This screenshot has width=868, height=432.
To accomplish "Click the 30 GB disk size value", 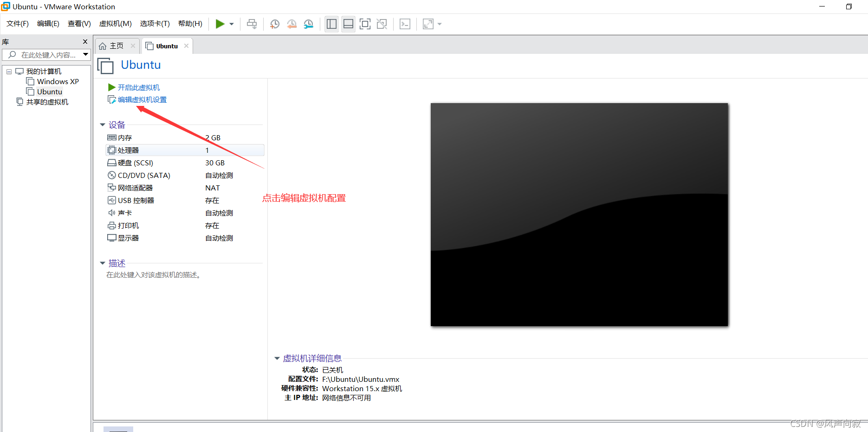I will pyautogui.click(x=215, y=163).
